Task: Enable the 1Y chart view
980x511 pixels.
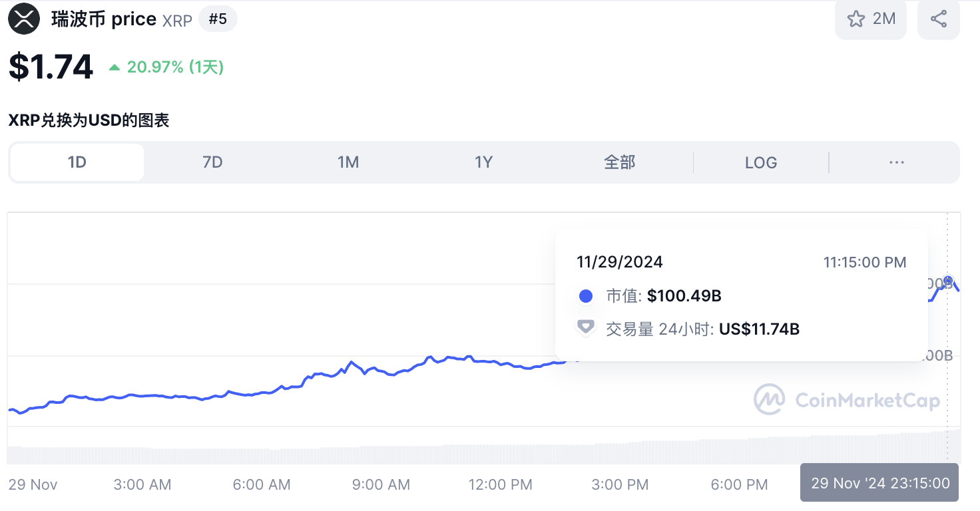Action: pyautogui.click(x=483, y=162)
